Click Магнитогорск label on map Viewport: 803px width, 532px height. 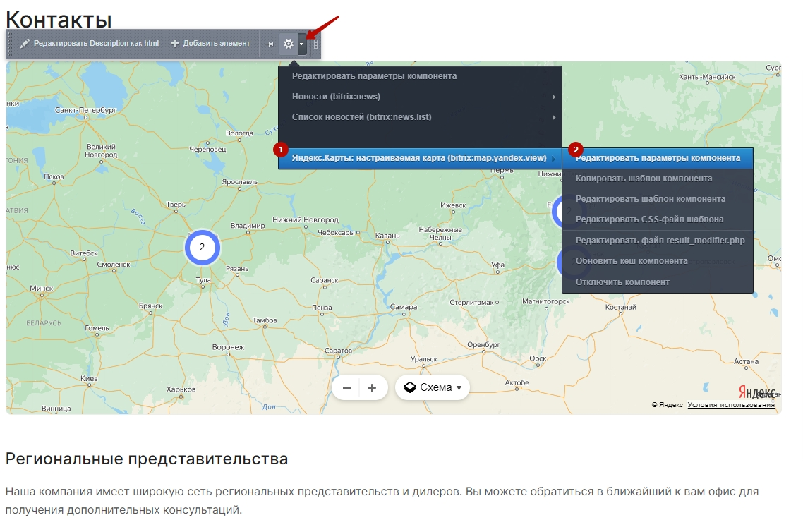pyautogui.click(x=546, y=301)
